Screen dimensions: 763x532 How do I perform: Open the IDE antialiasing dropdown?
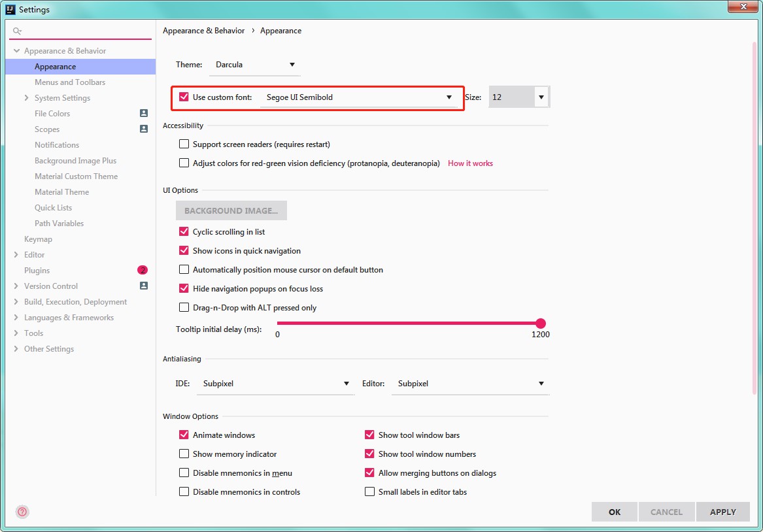275,384
